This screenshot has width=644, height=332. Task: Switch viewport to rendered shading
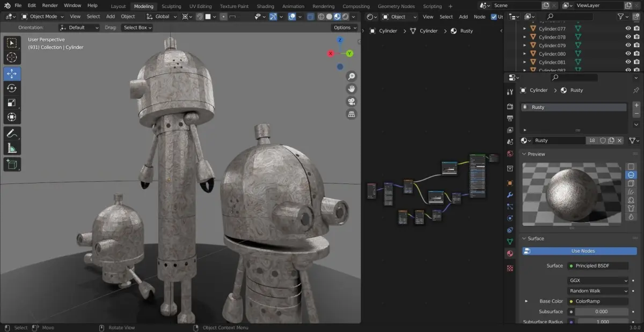tap(345, 17)
